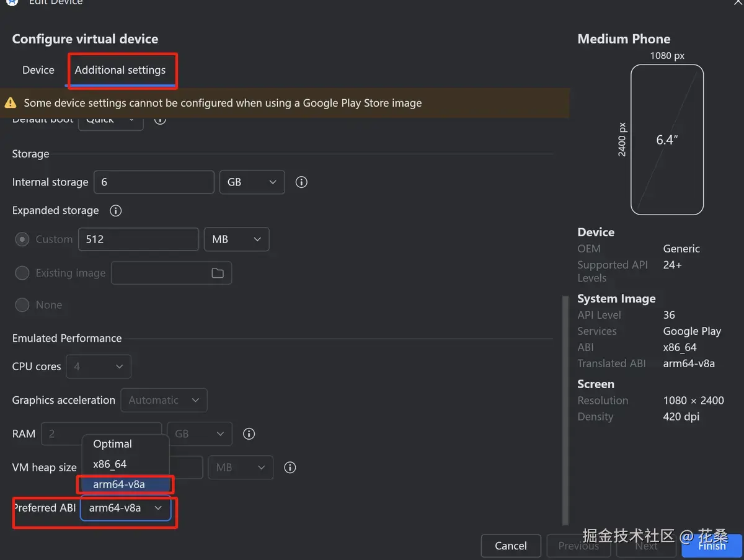Click the Cancel button
This screenshot has height=560, width=744.
(x=511, y=546)
